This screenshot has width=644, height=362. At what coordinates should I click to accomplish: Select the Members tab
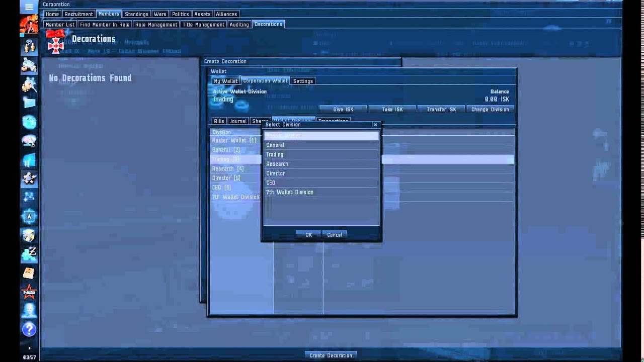[x=109, y=14]
